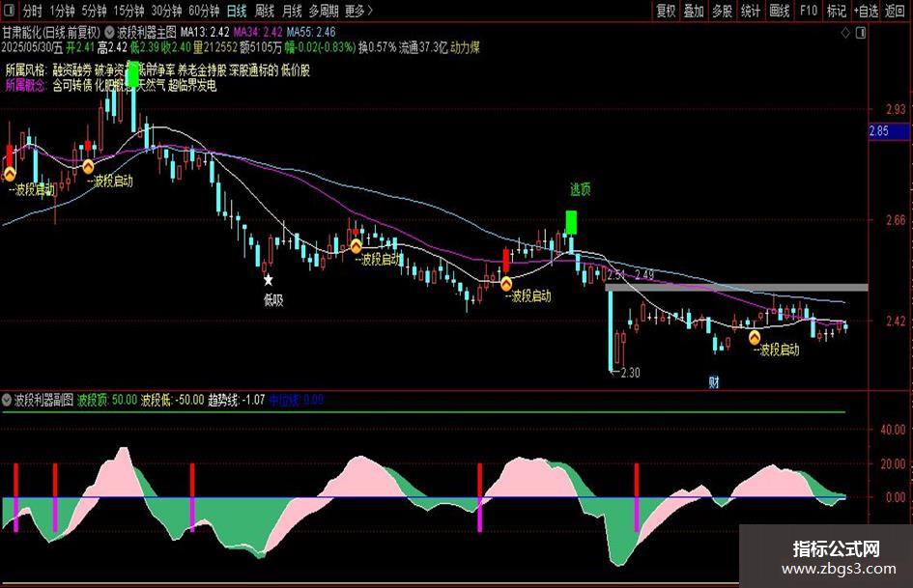Select the 30分钟 period
Image resolution: width=913 pixels, height=588 pixels.
[x=166, y=11]
